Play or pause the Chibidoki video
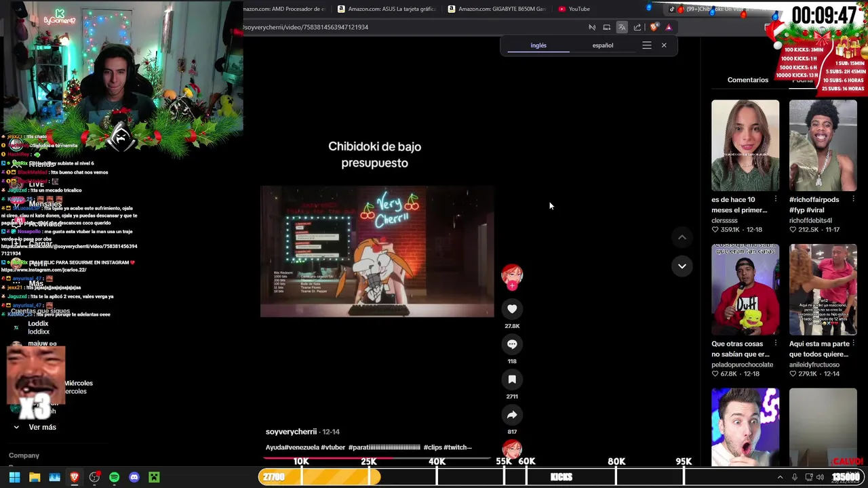This screenshot has width=868, height=488. 377,251
